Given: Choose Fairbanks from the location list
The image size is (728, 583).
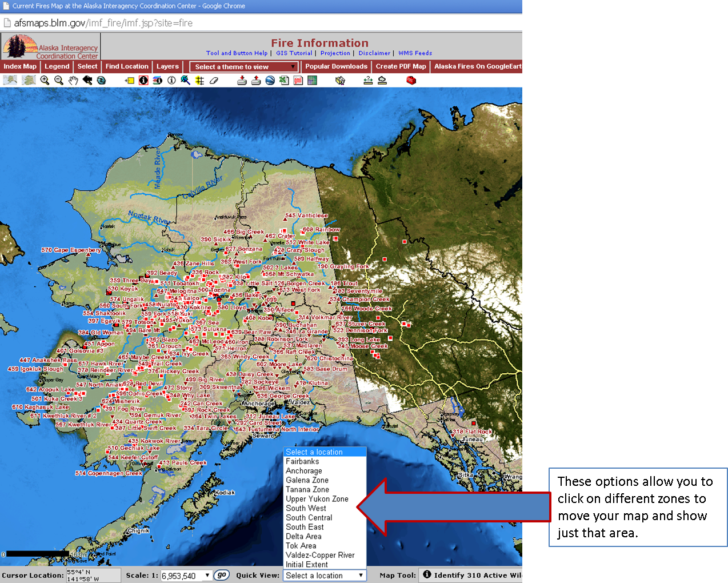Looking at the screenshot, I should [302, 461].
